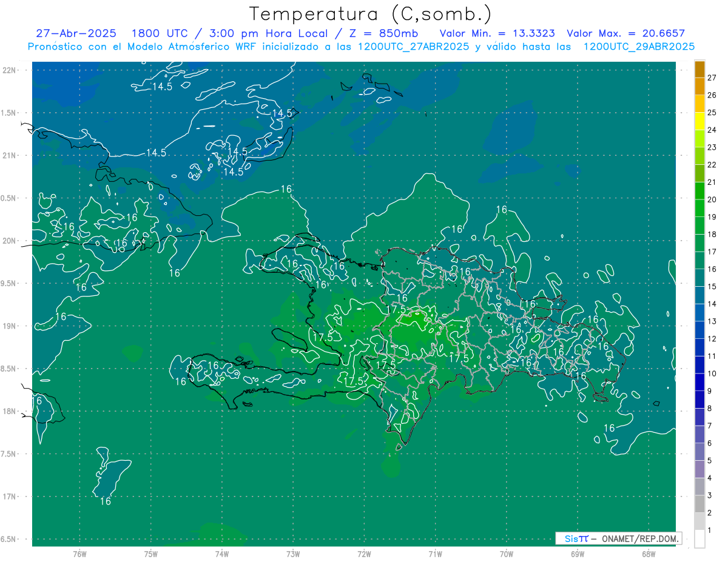Image resolution: width=728 pixels, height=562 pixels.
Task: Click the colorbar scale label "23"
Action: click(712, 147)
